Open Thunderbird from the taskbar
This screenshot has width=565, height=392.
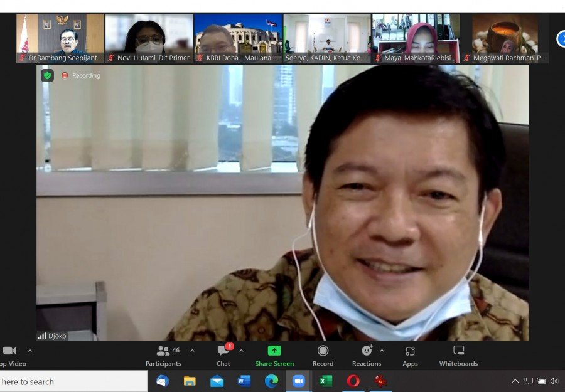(163, 381)
